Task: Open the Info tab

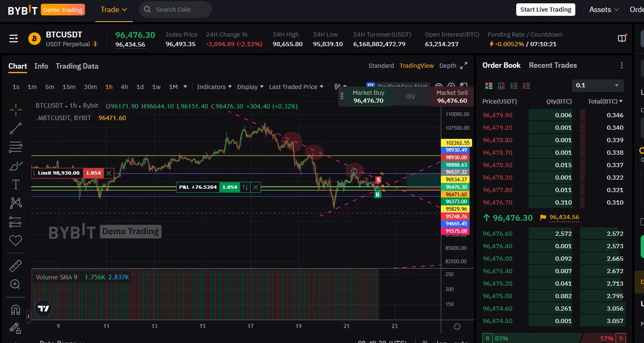Action: click(x=41, y=66)
